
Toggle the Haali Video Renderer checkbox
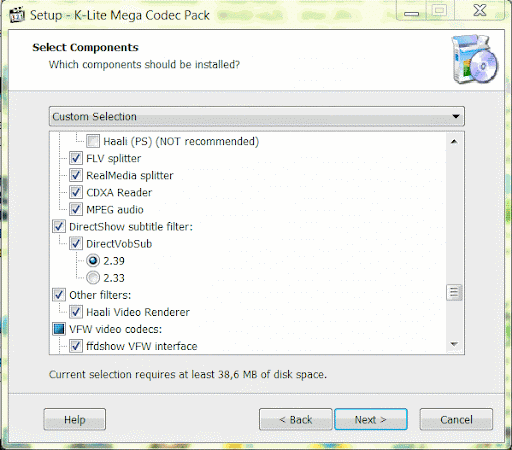[x=76, y=312]
